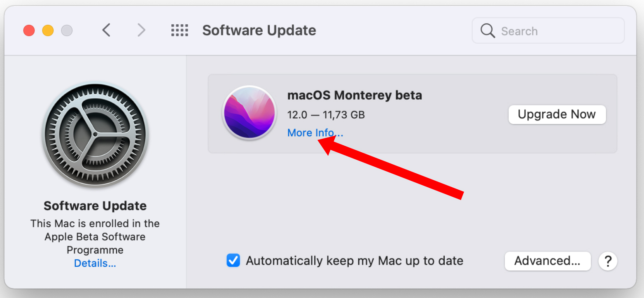Minimize the window with the yellow button
Screen dimensions: 644x298
48,30
